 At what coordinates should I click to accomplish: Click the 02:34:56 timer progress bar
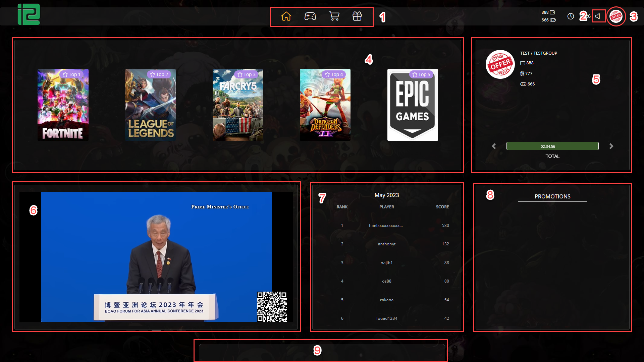click(x=552, y=146)
